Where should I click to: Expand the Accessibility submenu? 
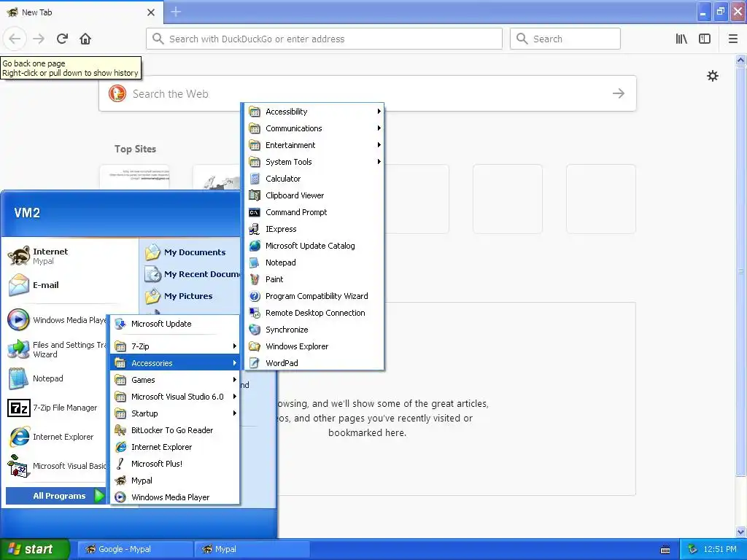(314, 112)
